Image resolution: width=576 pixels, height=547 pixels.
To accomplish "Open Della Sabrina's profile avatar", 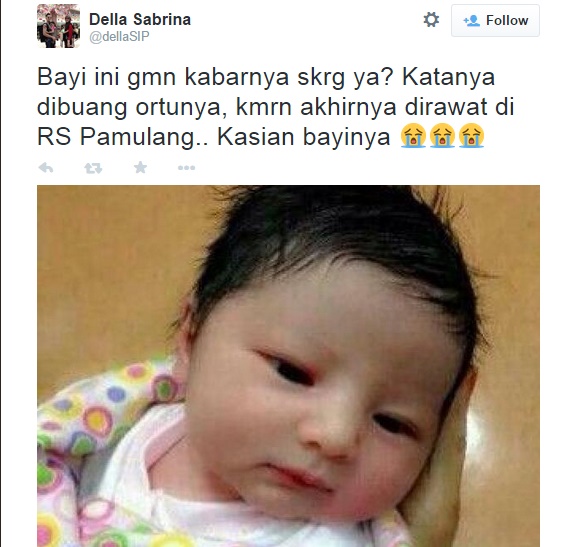I will point(58,26).
